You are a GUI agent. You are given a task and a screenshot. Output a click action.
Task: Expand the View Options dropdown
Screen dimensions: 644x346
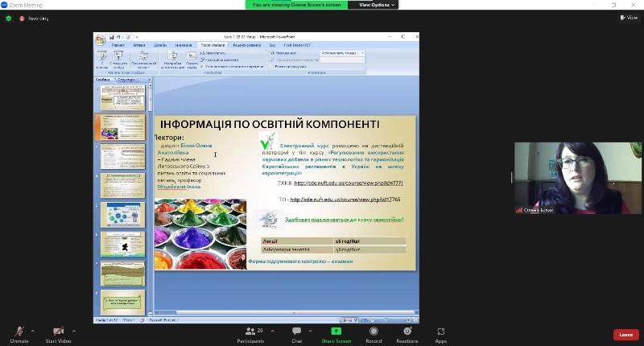click(x=374, y=5)
